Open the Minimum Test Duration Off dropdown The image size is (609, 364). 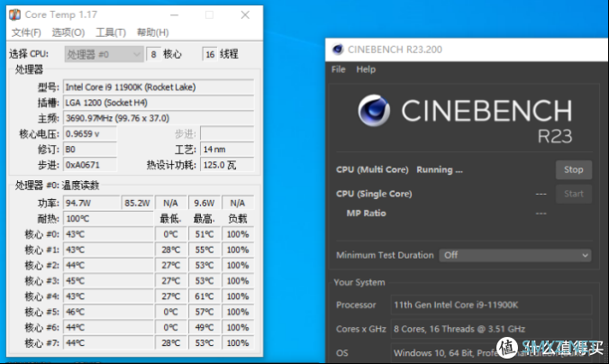(515, 255)
